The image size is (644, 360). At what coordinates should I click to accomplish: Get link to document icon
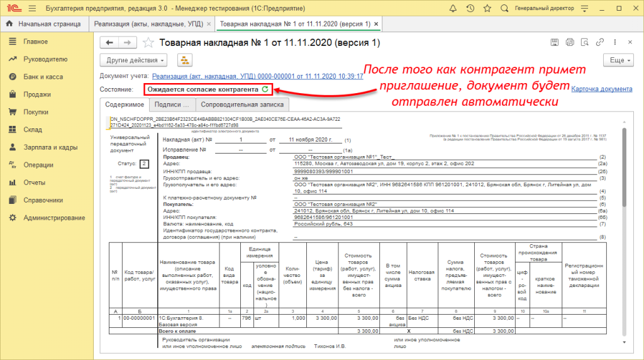click(x=600, y=42)
